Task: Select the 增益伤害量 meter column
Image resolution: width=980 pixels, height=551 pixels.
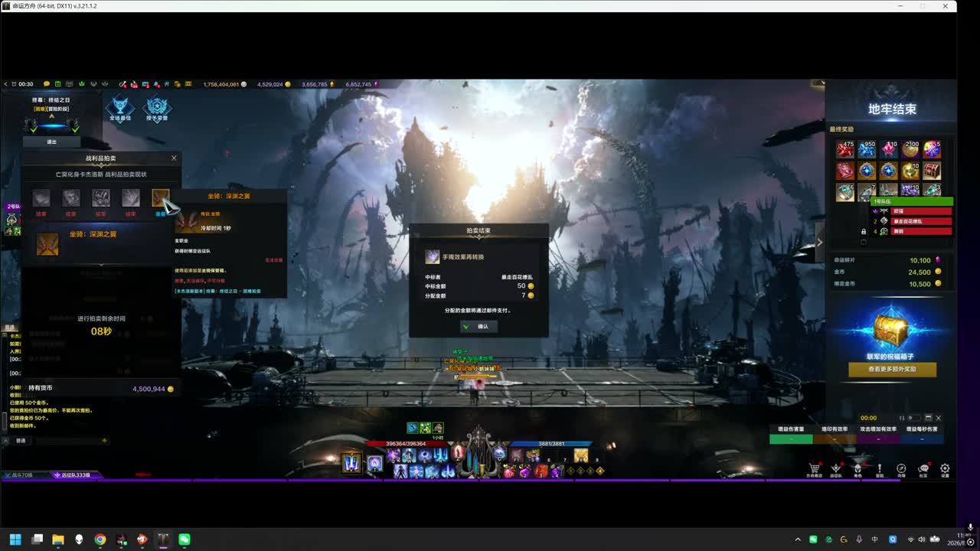Action: tap(791, 429)
